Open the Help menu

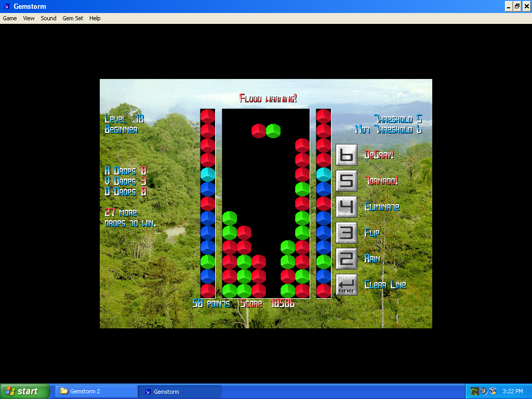click(95, 18)
